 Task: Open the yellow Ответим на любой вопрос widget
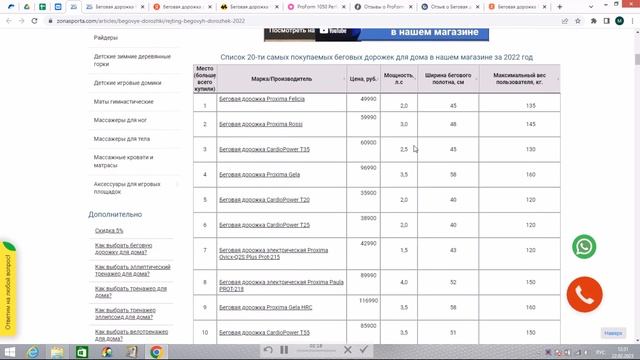coord(8,289)
